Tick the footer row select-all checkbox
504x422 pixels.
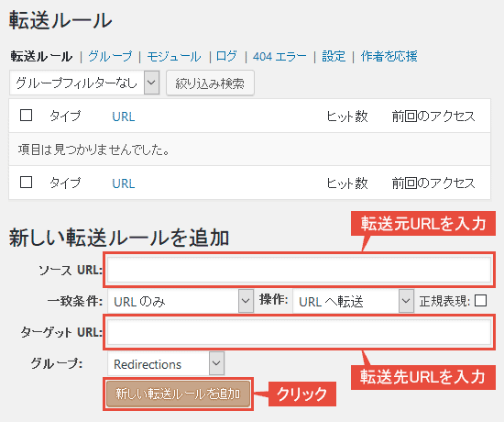[26, 183]
